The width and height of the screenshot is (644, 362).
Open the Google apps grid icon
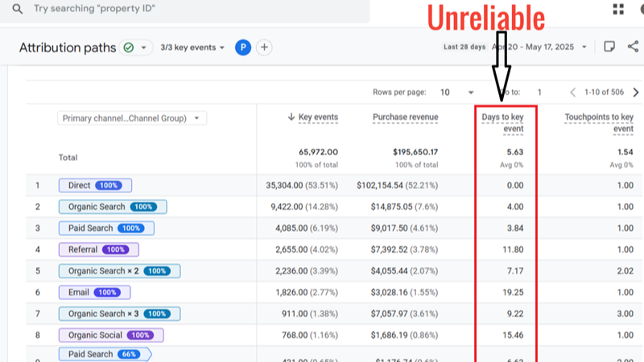point(618,9)
